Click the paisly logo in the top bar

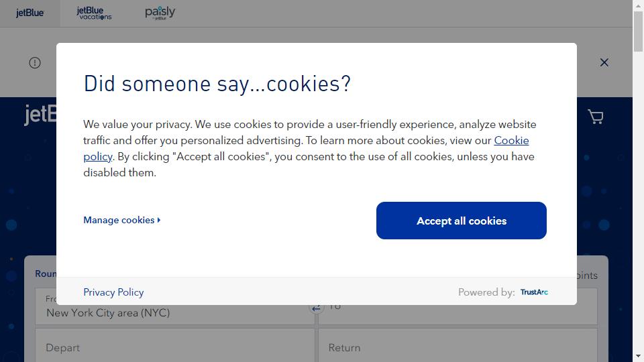[160, 13]
